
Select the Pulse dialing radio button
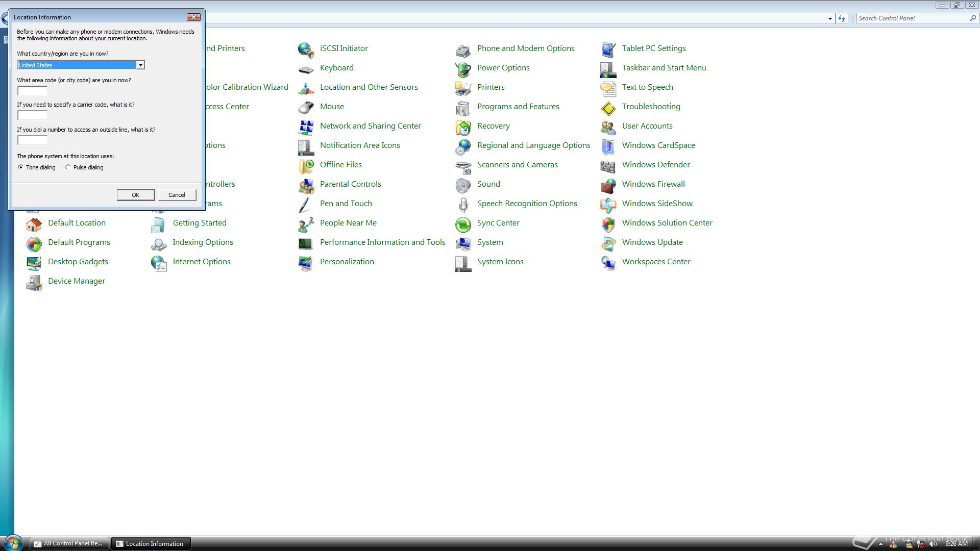coord(68,167)
